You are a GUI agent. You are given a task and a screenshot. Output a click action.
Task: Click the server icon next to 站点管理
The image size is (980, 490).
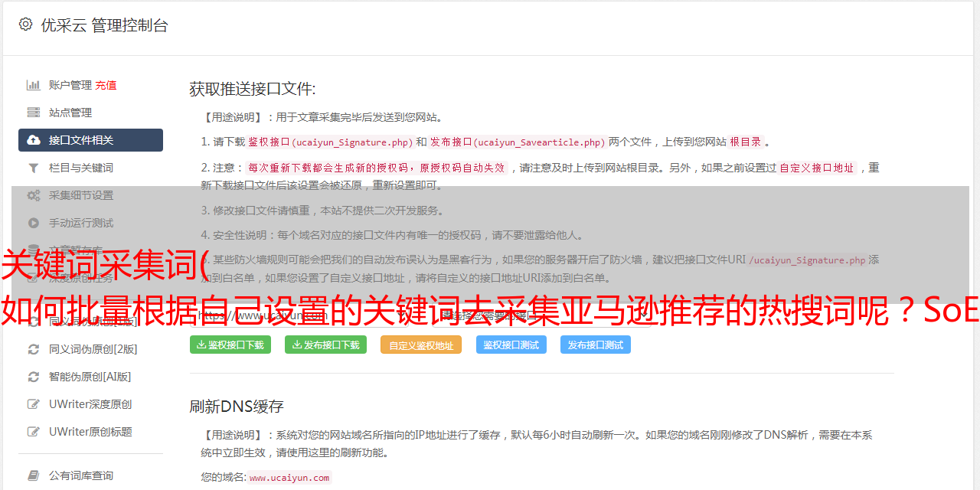pos(34,113)
